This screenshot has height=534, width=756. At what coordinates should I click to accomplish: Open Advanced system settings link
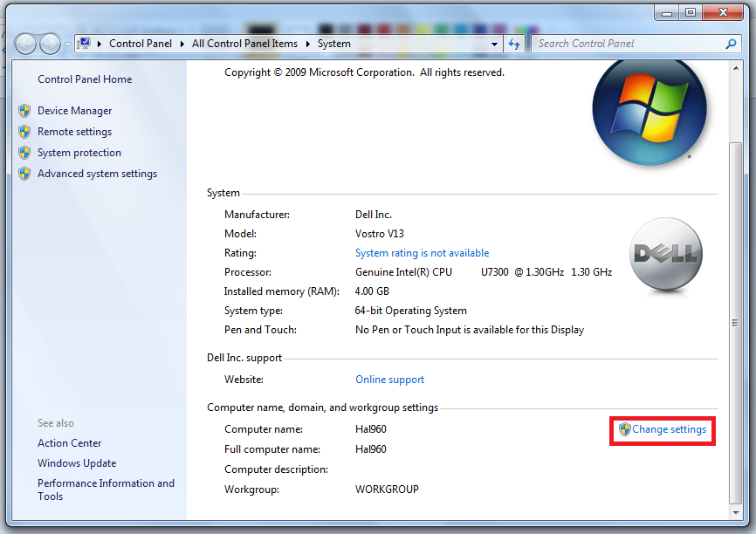pos(98,174)
